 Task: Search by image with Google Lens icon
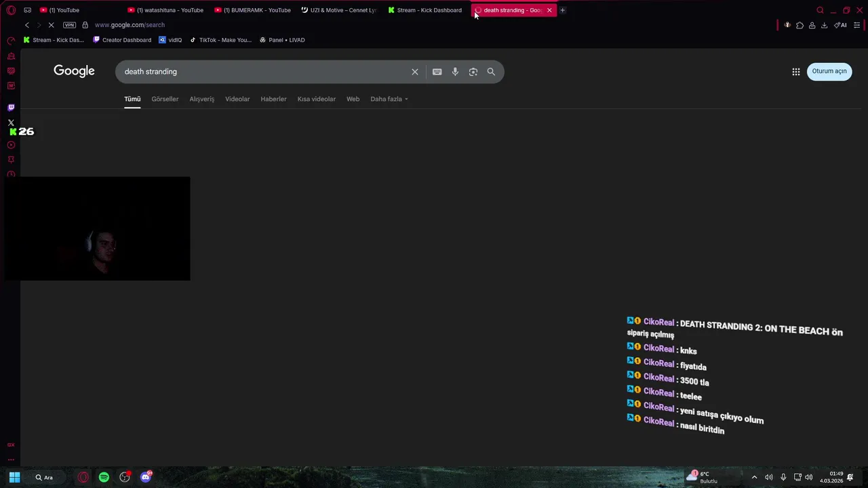(473, 72)
